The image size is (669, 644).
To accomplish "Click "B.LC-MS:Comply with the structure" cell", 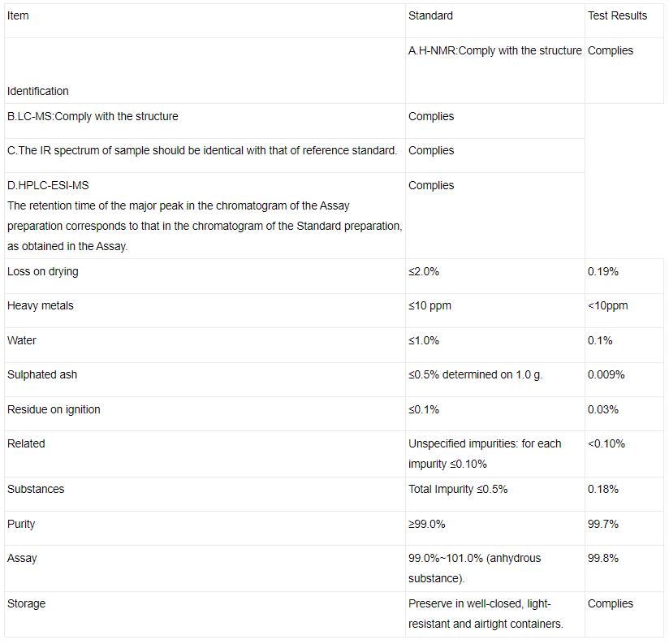I will pos(93,116).
